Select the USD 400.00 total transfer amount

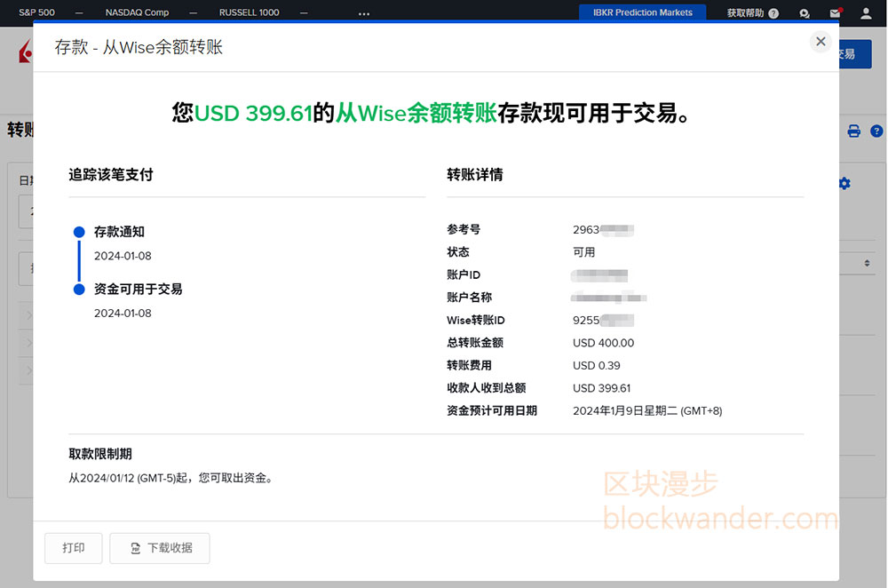603,343
